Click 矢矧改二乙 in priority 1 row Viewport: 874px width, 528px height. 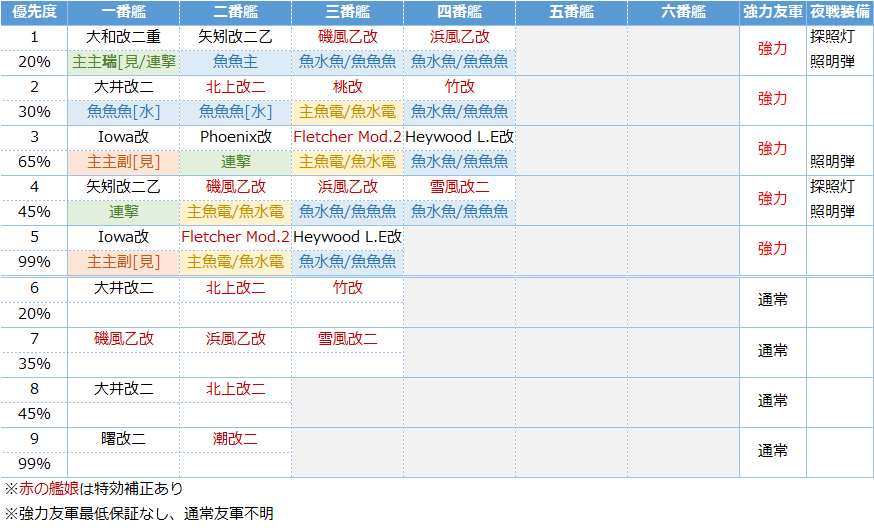(x=235, y=37)
